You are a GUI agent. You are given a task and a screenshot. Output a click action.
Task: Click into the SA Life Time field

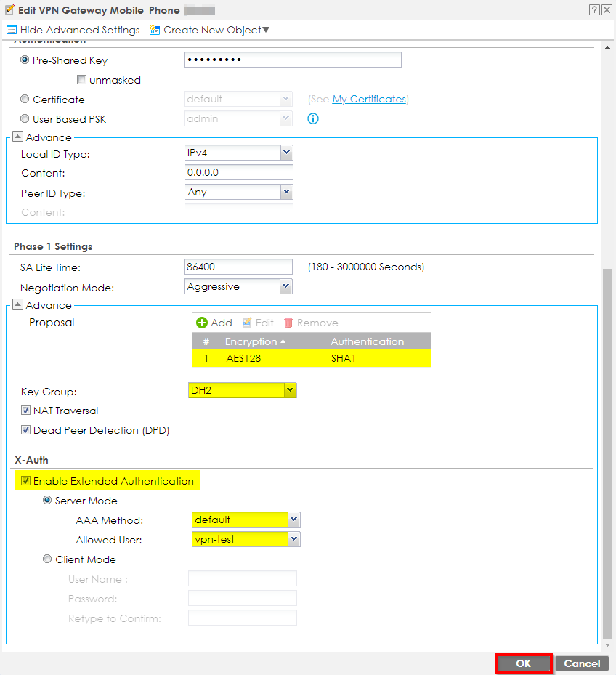pyautogui.click(x=238, y=267)
